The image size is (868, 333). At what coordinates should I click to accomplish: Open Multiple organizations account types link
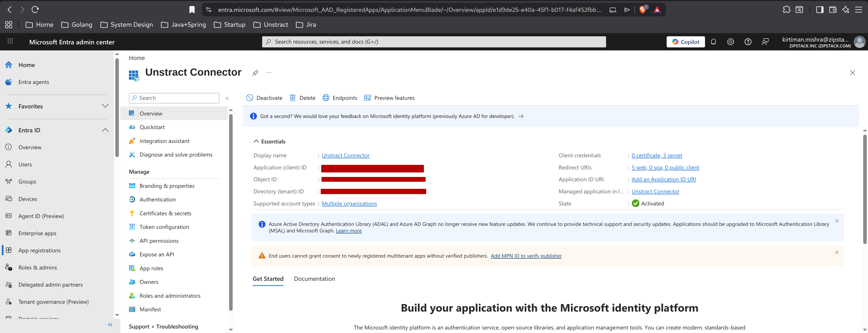click(x=349, y=203)
